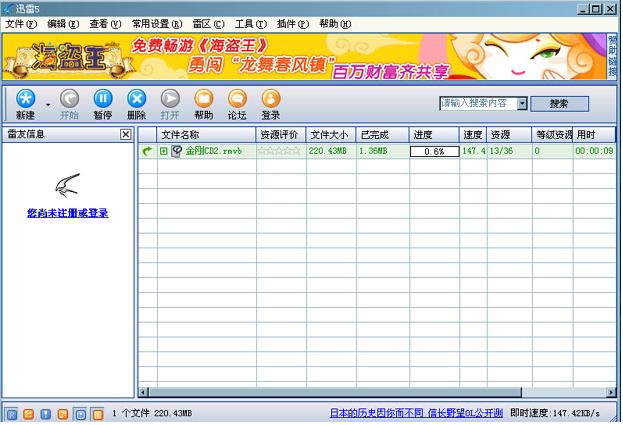Open the 日本的历史因你而不同 status bar link
The image size is (623, 425).
click(x=416, y=413)
